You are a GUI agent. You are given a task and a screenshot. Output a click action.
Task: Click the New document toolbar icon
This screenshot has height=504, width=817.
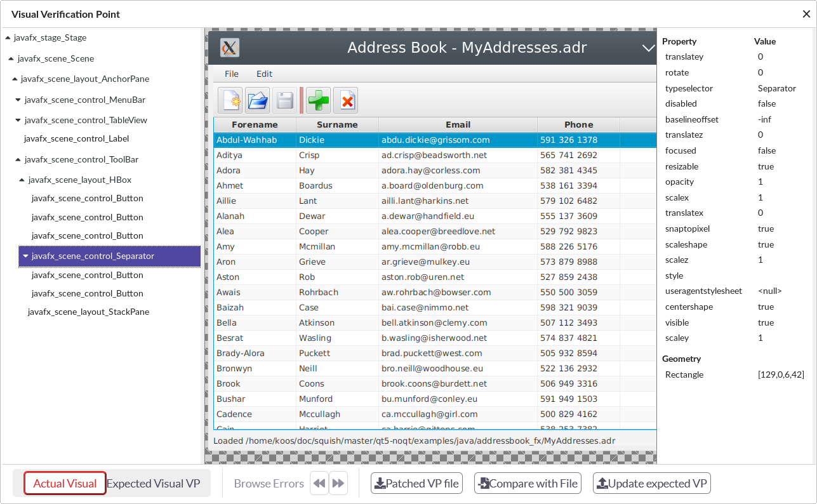pyautogui.click(x=230, y=100)
